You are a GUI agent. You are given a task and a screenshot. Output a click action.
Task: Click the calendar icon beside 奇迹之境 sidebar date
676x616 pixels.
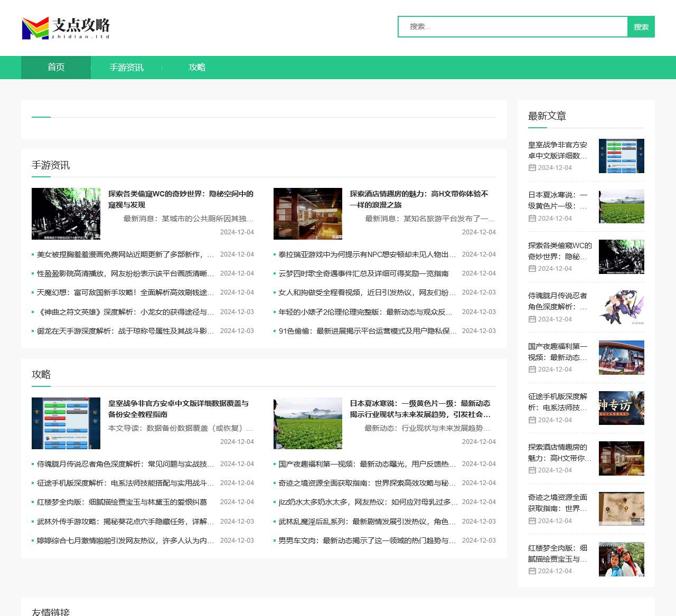[532, 521]
